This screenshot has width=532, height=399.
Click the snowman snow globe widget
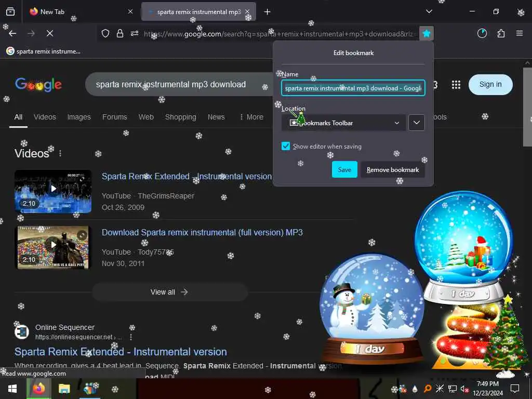pyautogui.click(x=372, y=308)
